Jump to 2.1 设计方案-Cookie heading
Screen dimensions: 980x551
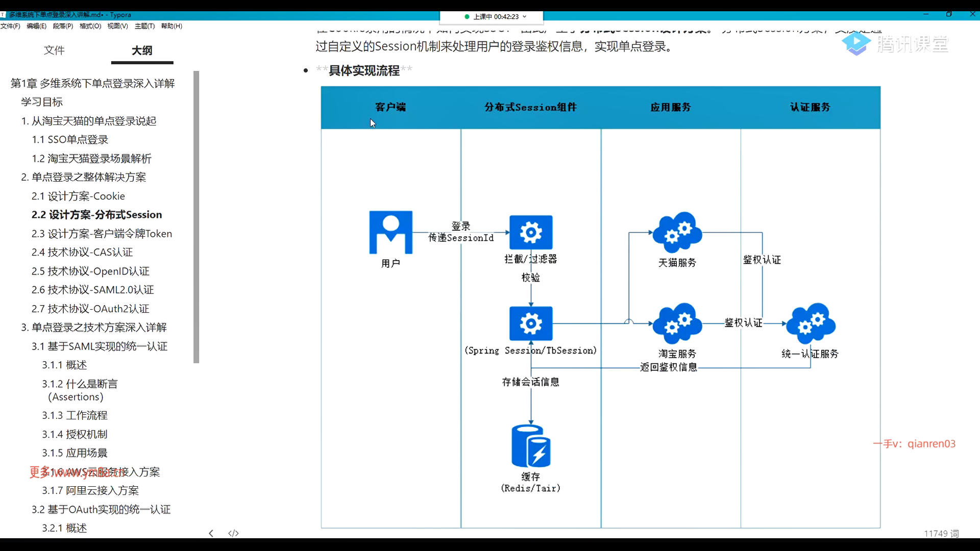(78, 196)
